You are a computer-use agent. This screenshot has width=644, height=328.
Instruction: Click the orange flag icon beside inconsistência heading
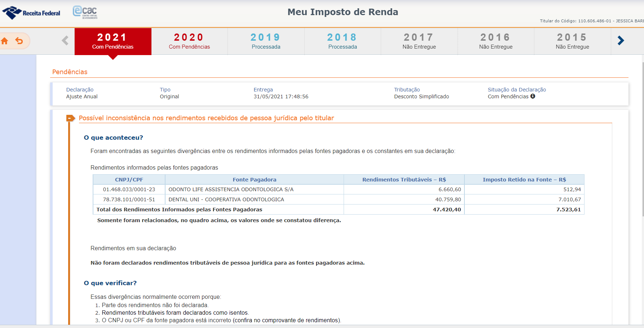pyautogui.click(x=71, y=118)
